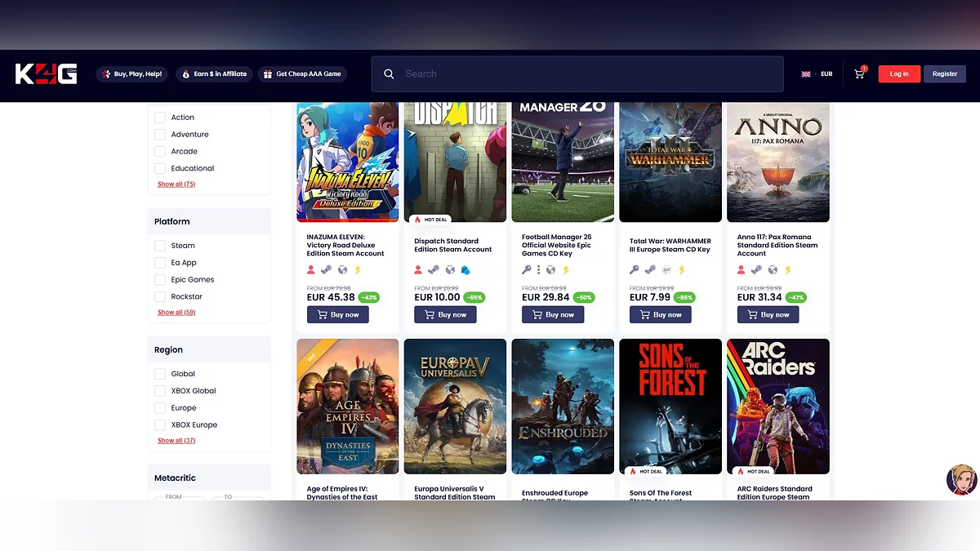Screen dimensions: 980x551
Task: Click the search magnifier icon
Action: coord(389,73)
